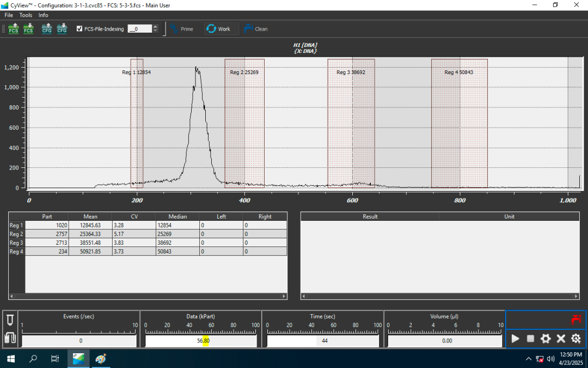This screenshot has width=588, height=368.
Task: Click the Result column header
Action: (370, 216)
